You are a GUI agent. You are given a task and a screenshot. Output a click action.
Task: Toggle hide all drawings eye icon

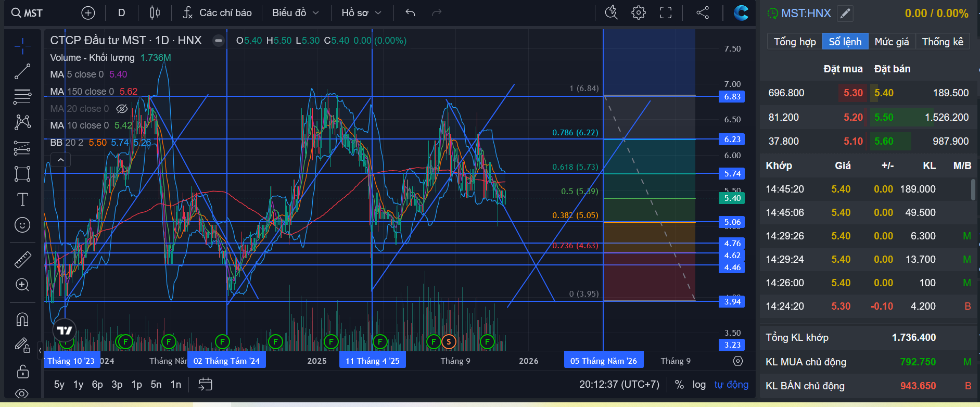click(x=22, y=393)
